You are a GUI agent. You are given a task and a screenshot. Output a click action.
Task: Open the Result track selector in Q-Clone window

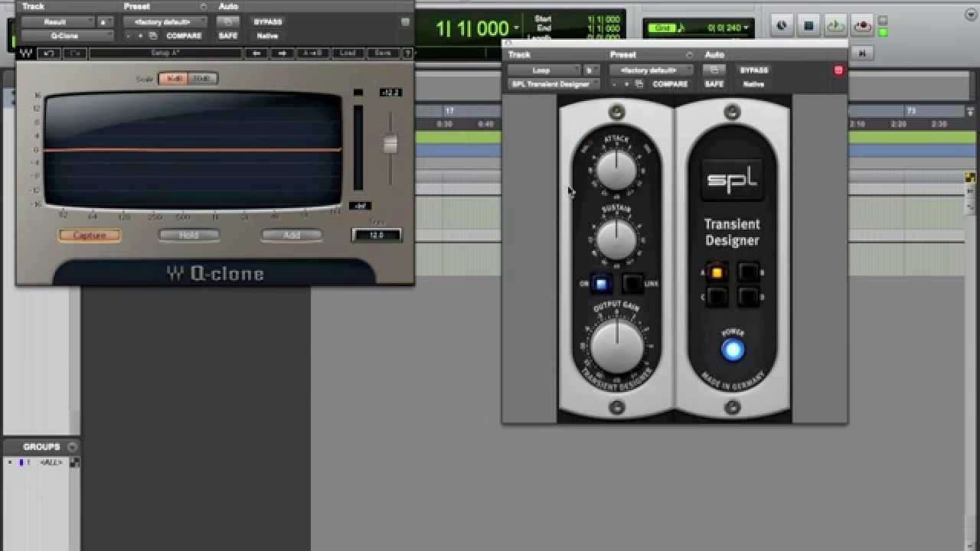[57, 22]
